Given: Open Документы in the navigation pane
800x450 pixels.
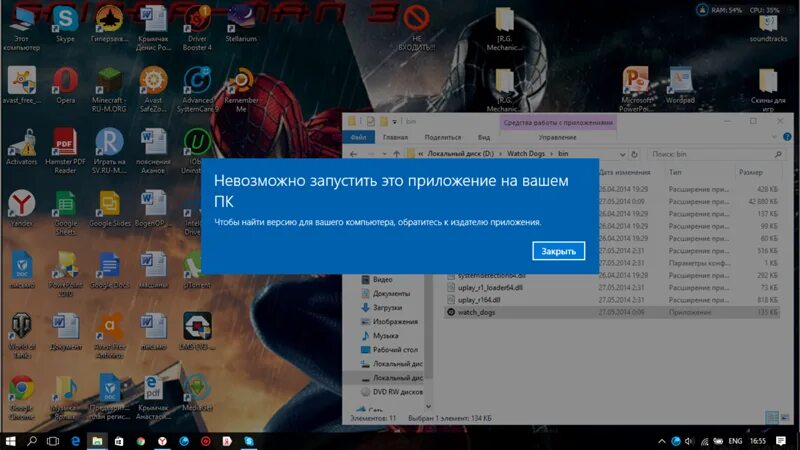Looking at the screenshot, I should [385, 294].
